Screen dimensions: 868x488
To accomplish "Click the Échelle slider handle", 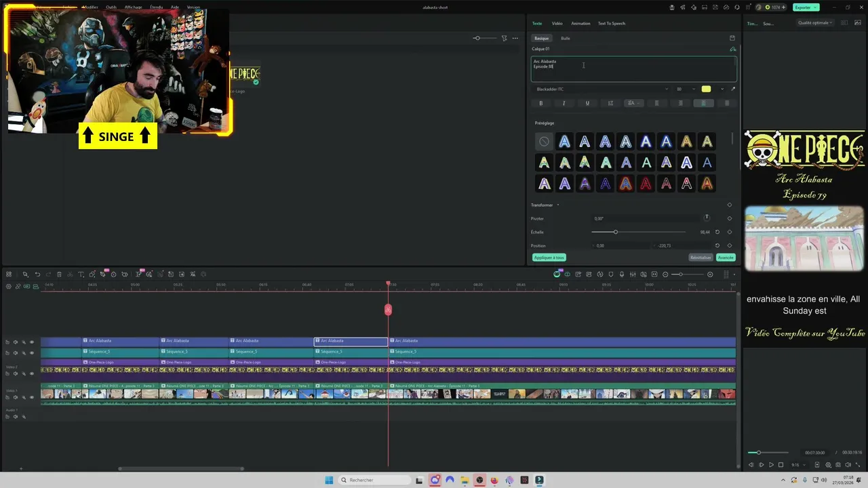I will pos(615,232).
